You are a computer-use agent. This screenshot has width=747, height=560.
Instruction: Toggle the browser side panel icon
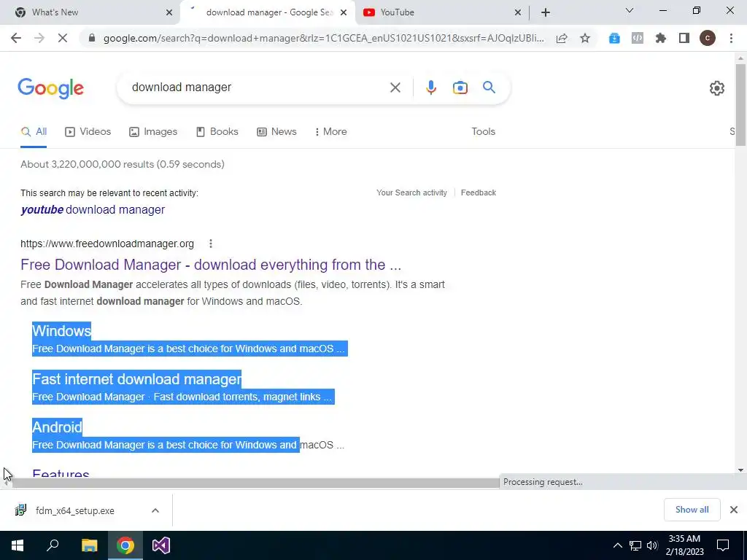point(684,38)
